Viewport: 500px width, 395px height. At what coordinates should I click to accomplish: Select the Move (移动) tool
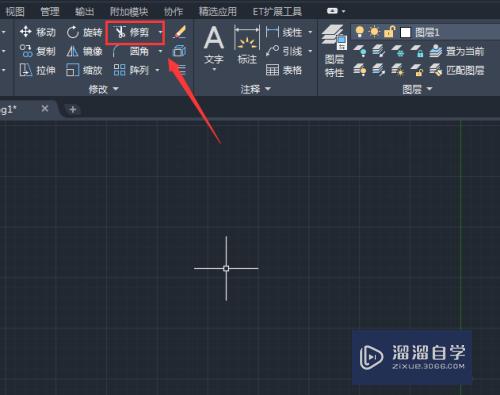click(x=38, y=32)
